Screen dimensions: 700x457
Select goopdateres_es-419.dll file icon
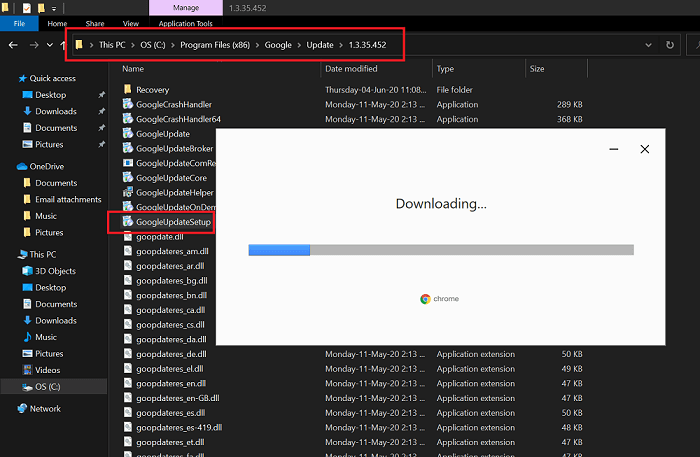pyautogui.click(x=128, y=428)
